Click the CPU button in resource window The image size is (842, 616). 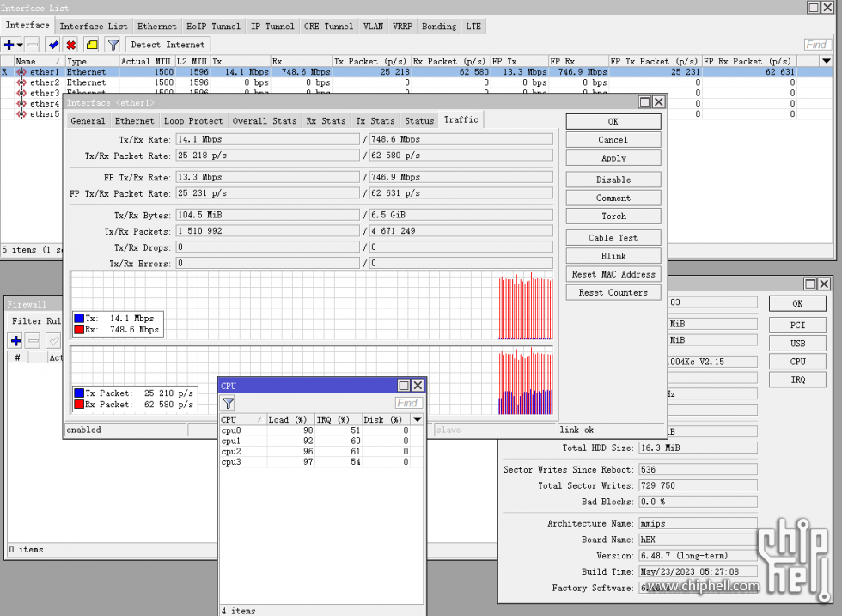tap(797, 362)
